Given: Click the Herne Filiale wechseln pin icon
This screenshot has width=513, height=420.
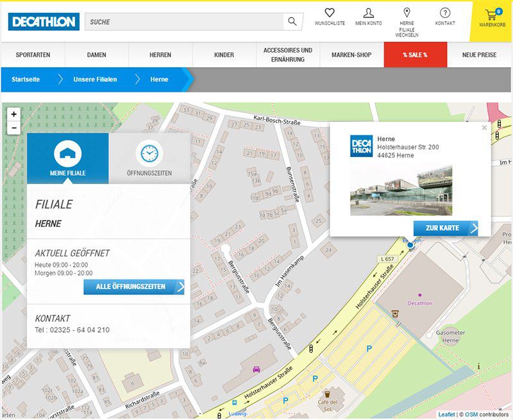Looking at the screenshot, I should pos(407,13).
